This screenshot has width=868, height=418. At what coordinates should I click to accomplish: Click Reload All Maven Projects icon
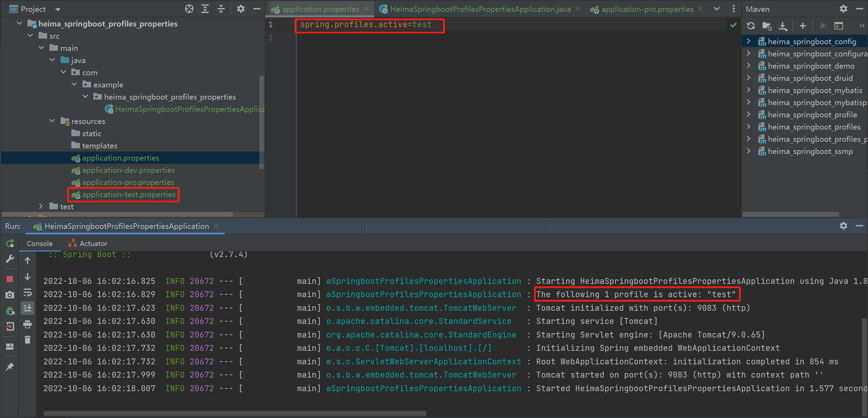coord(751,26)
